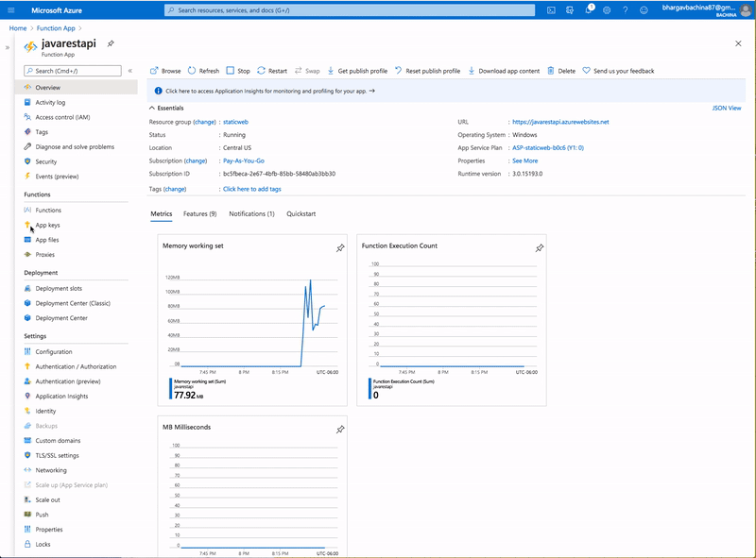
Task: Pin the Function Execution Count chart
Action: (x=540, y=246)
